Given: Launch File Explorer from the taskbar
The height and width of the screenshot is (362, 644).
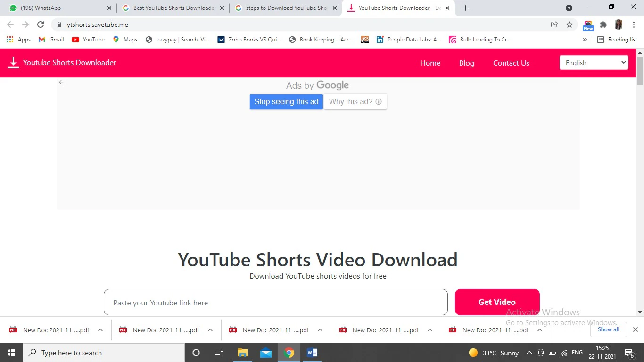Looking at the screenshot, I should (x=242, y=353).
